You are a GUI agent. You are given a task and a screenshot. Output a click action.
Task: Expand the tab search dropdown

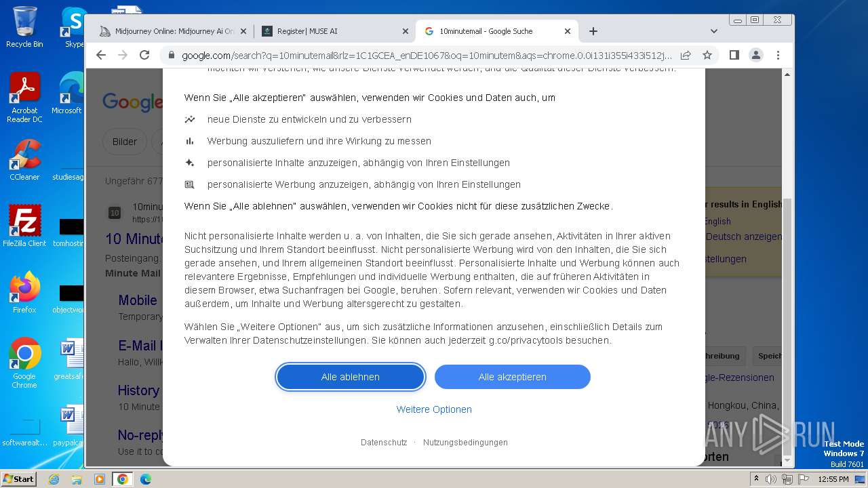pos(713,31)
